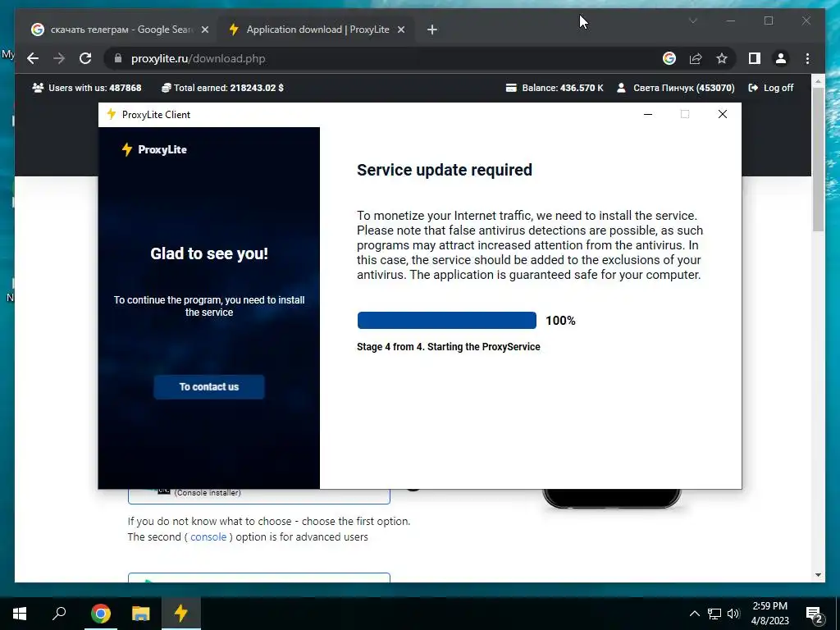Open Windows taskbar search
This screenshot has height=630, width=840.
(59, 614)
